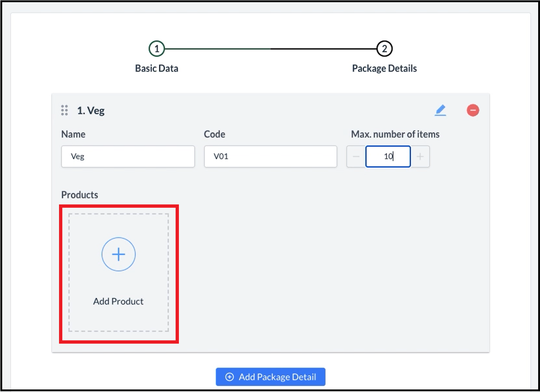Click the Add Product text label
This screenshot has height=392, width=540.
tap(118, 301)
